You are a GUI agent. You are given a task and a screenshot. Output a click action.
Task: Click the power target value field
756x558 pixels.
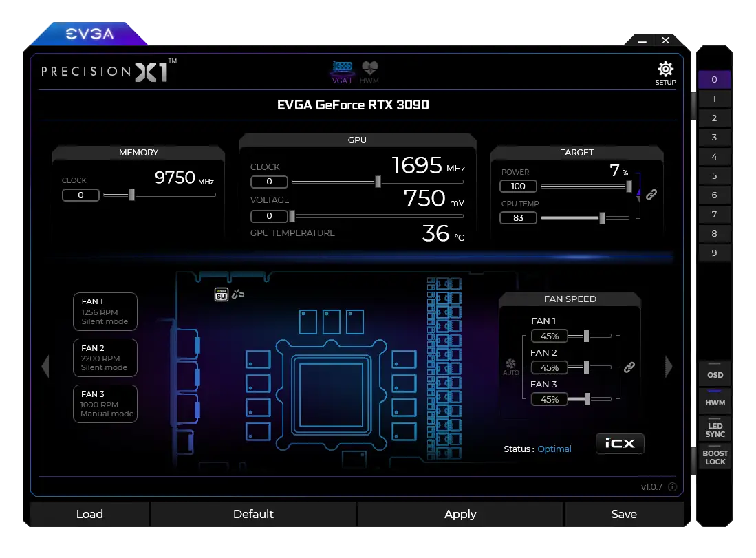coord(518,186)
